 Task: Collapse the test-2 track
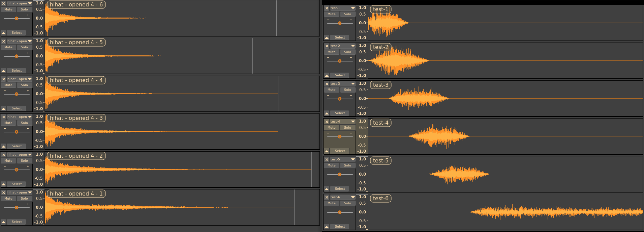click(327, 75)
